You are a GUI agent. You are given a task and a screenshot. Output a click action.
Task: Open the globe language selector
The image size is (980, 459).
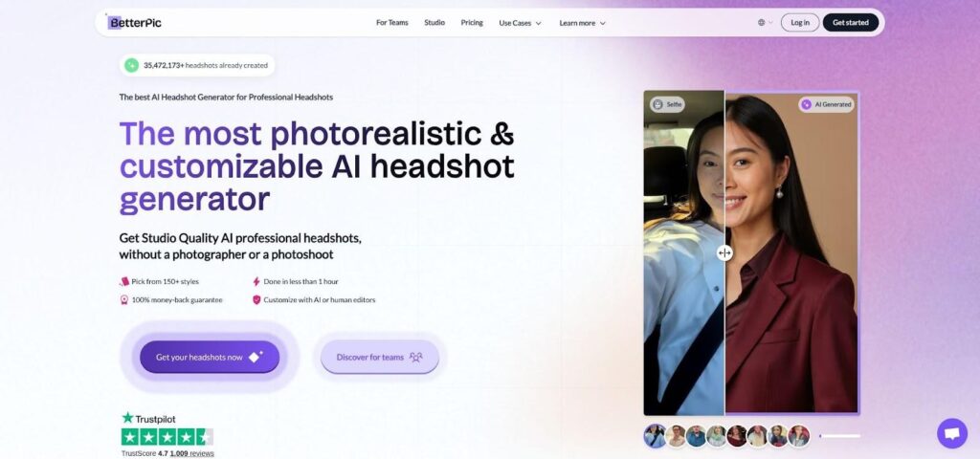pyautogui.click(x=765, y=23)
